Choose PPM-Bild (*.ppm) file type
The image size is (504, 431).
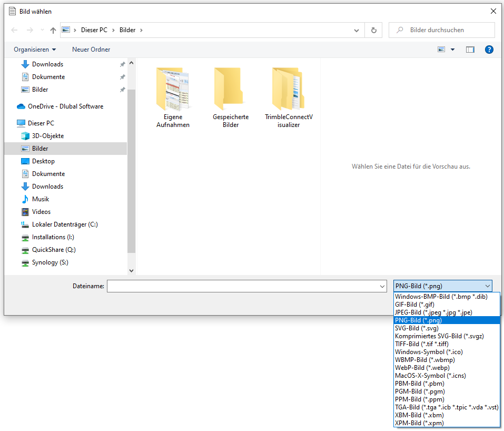click(x=447, y=399)
